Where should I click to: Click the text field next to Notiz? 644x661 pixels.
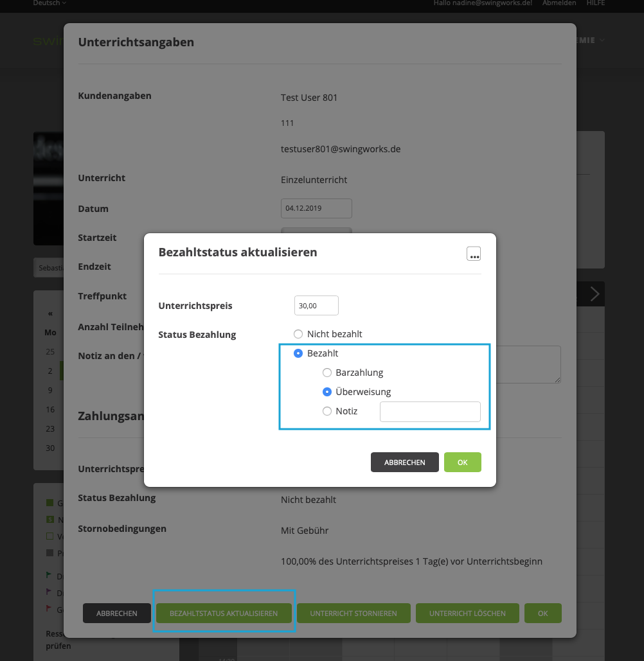pos(430,412)
